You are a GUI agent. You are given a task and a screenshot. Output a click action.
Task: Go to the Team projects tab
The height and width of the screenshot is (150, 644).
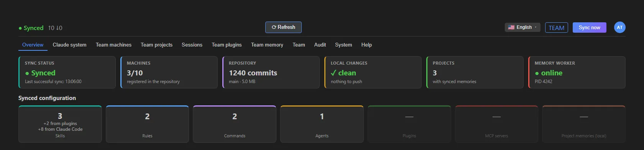pyautogui.click(x=156, y=45)
